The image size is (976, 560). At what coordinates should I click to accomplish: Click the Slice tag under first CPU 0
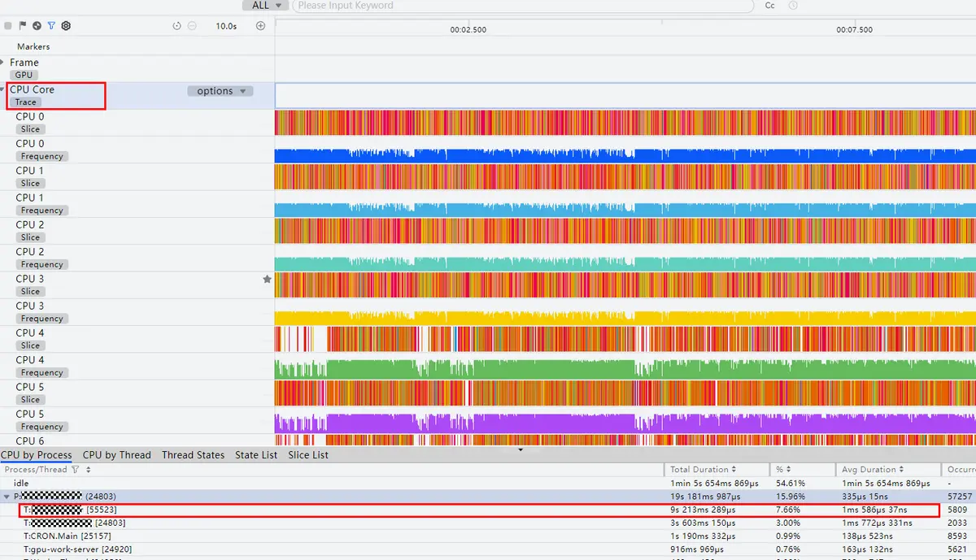pyautogui.click(x=30, y=129)
